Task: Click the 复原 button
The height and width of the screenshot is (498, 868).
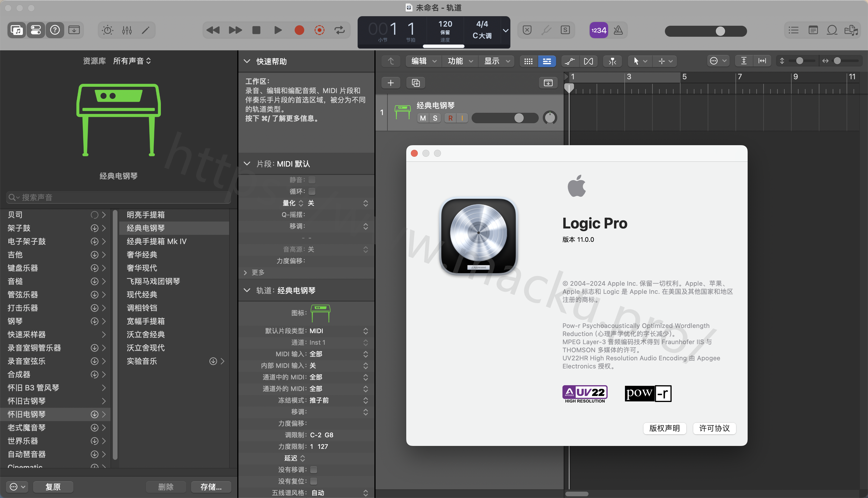Action: tap(53, 487)
